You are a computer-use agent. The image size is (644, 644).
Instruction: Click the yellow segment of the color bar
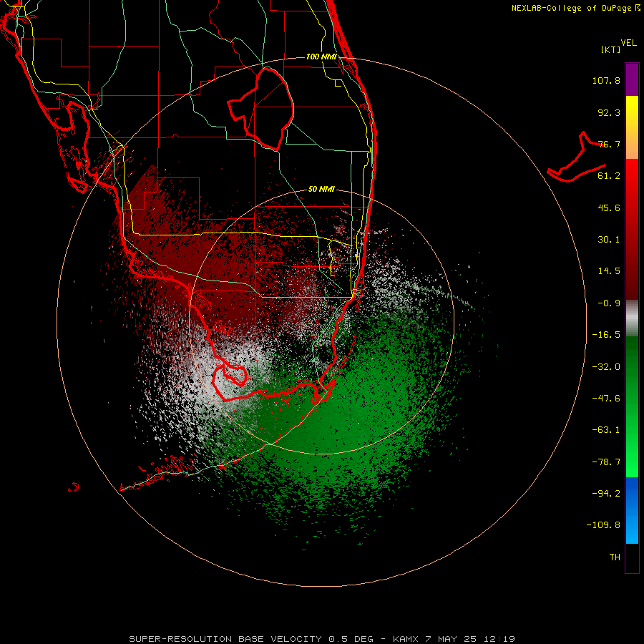pos(632,127)
